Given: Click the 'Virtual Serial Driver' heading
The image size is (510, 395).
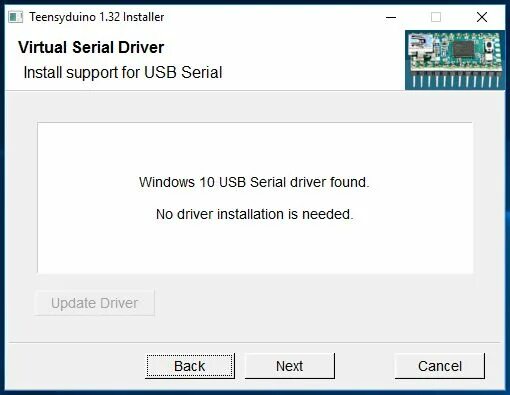Looking at the screenshot, I should coord(91,47).
